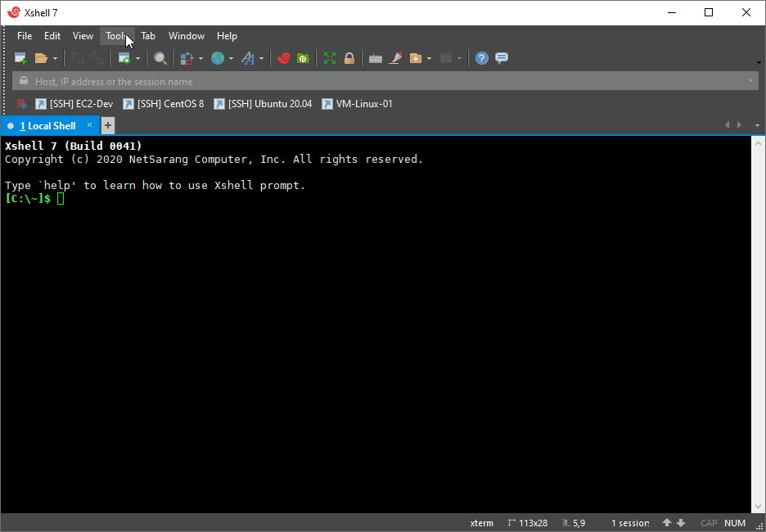Click the 113x28 terminal size indicator

[x=528, y=523]
